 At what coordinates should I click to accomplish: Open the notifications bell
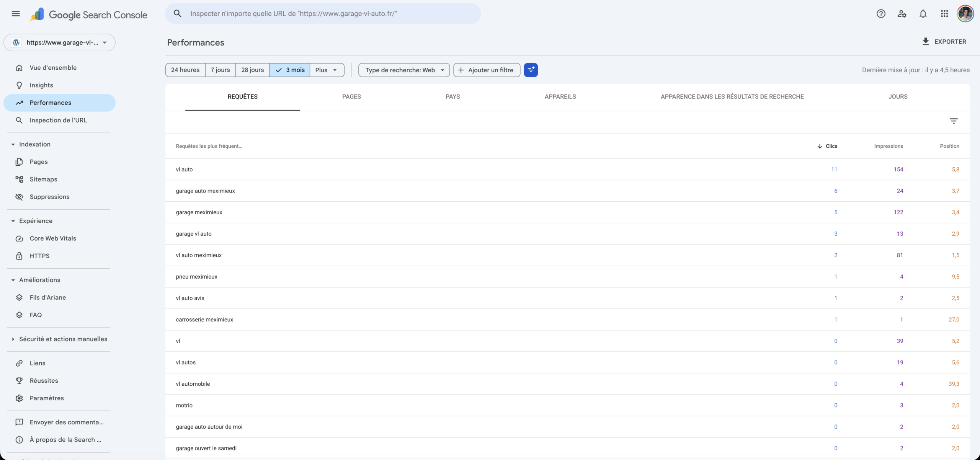[x=923, y=14]
